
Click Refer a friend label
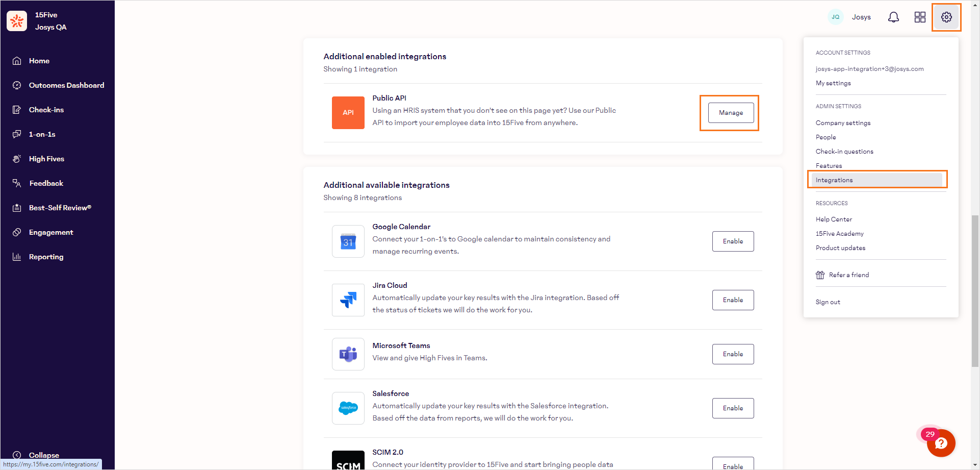tap(849, 275)
